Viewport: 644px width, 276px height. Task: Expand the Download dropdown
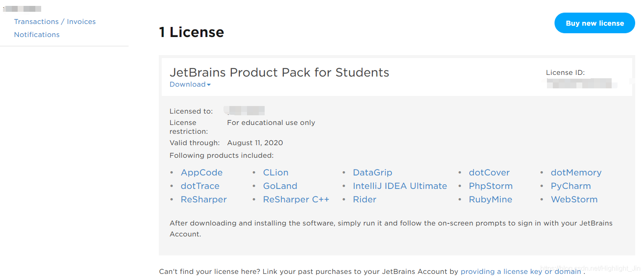point(190,84)
